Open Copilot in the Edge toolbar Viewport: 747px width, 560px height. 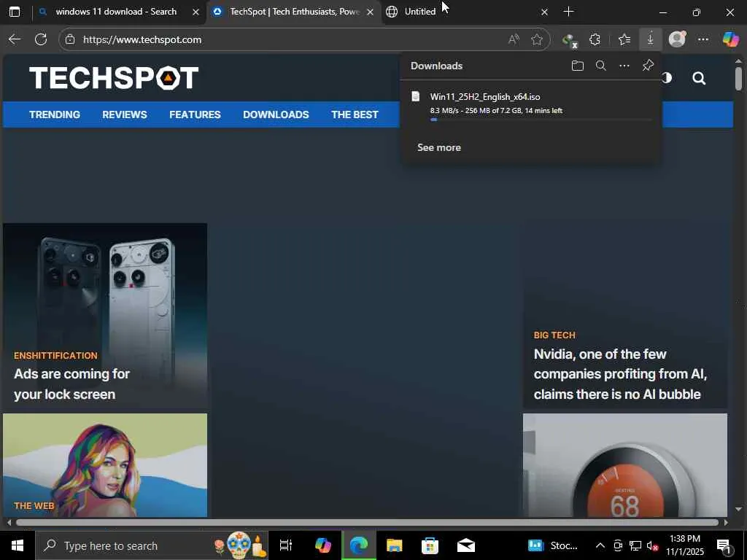730,39
